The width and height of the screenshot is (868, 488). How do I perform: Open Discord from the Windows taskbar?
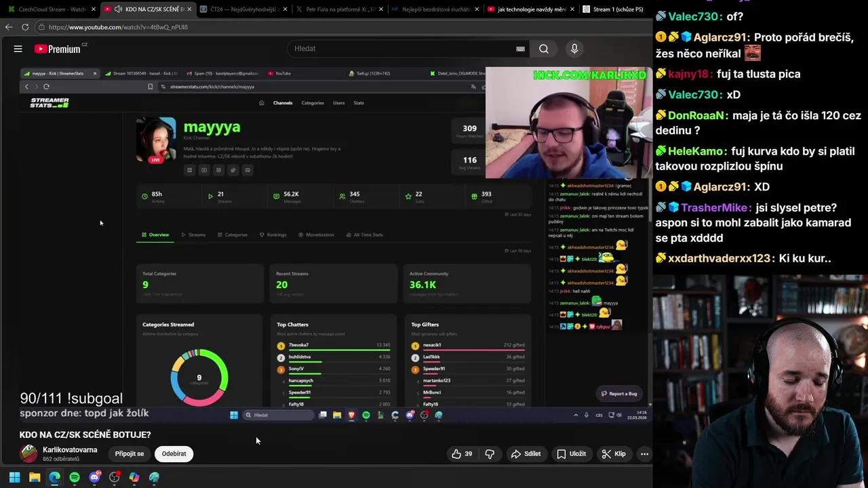(94, 477)
